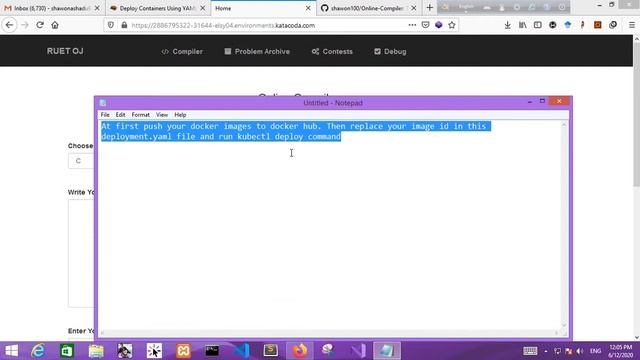Open the Notepad View menu

tap(162, 115)
